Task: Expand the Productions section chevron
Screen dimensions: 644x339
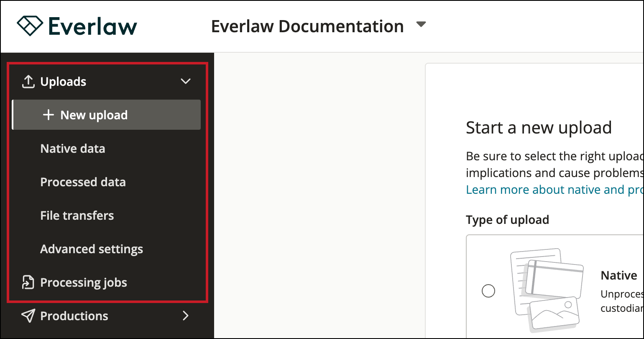Action: (x=186, y=316)
